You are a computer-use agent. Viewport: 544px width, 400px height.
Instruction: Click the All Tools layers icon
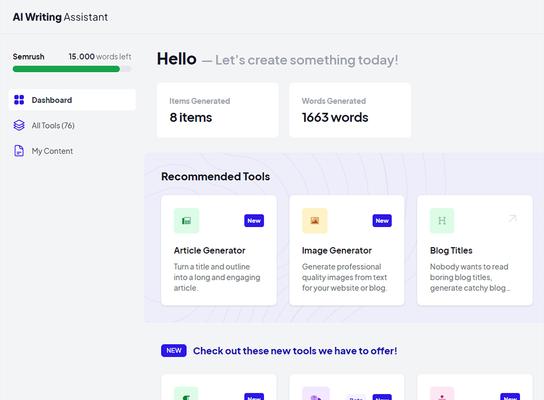click(x=19, y=125)
